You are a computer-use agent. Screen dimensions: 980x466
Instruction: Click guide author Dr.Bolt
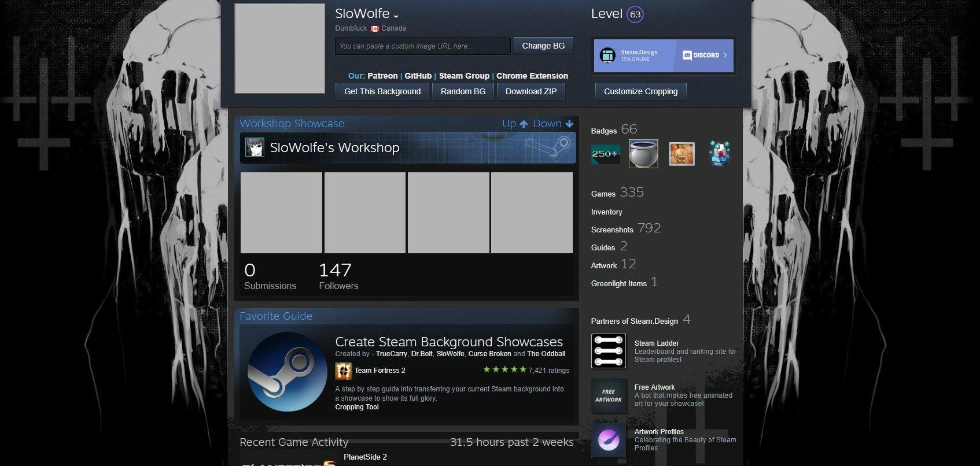422,354
